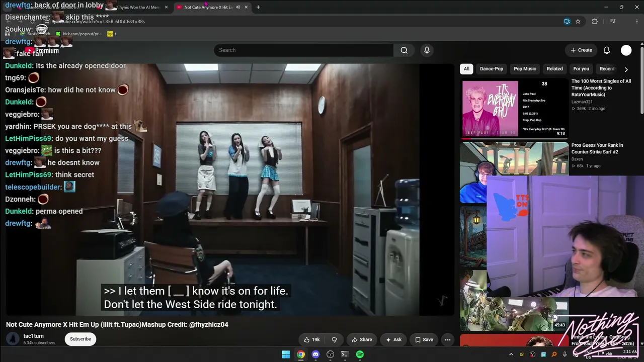The image size is (644, 362).
Task: Focus the YouTube search field
Action: (304, 50)
